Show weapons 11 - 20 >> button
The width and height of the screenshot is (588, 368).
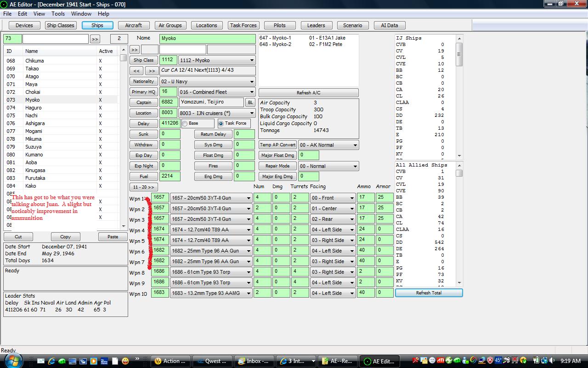click(144, 187)
